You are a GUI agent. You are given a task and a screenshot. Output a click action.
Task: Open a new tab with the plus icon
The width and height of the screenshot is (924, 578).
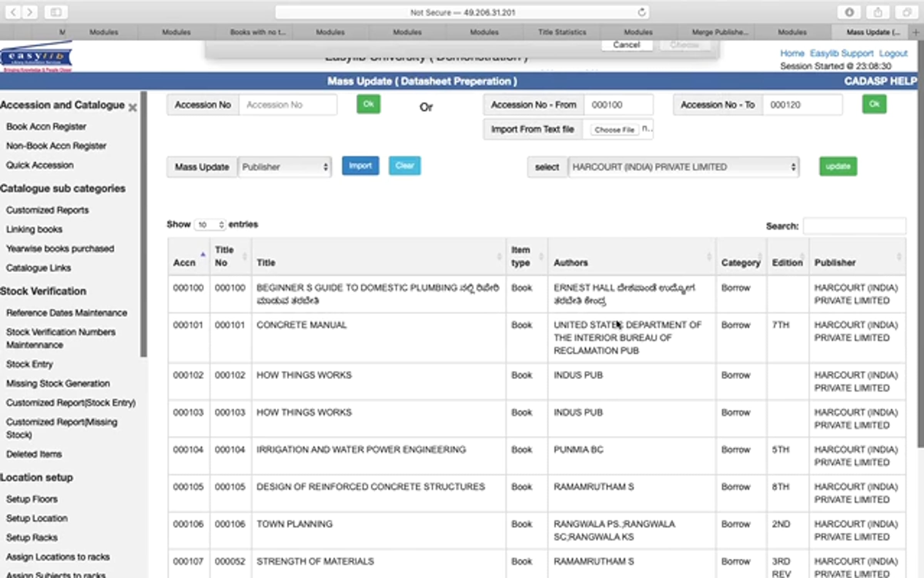916,32
